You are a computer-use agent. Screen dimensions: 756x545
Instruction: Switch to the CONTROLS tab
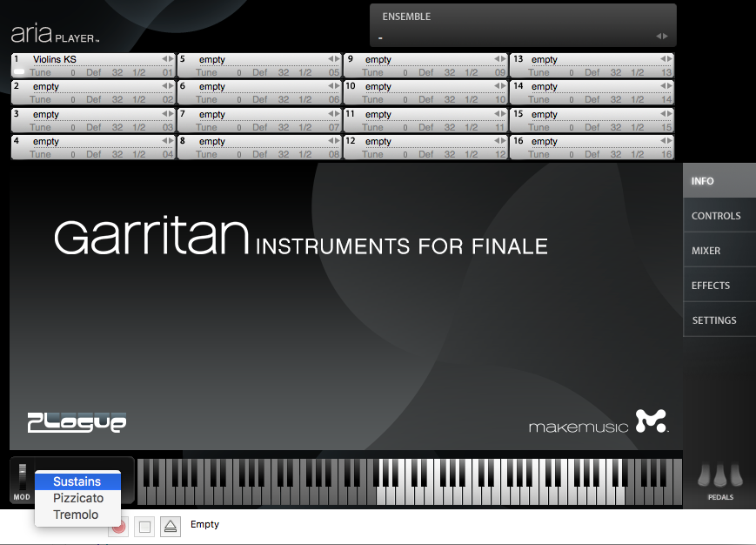(719, 216)
